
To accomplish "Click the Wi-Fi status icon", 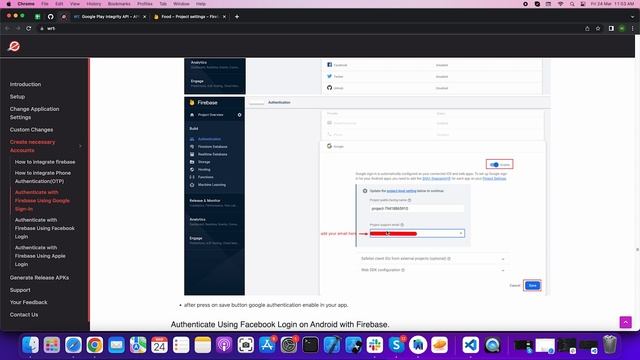I will 560,4.
